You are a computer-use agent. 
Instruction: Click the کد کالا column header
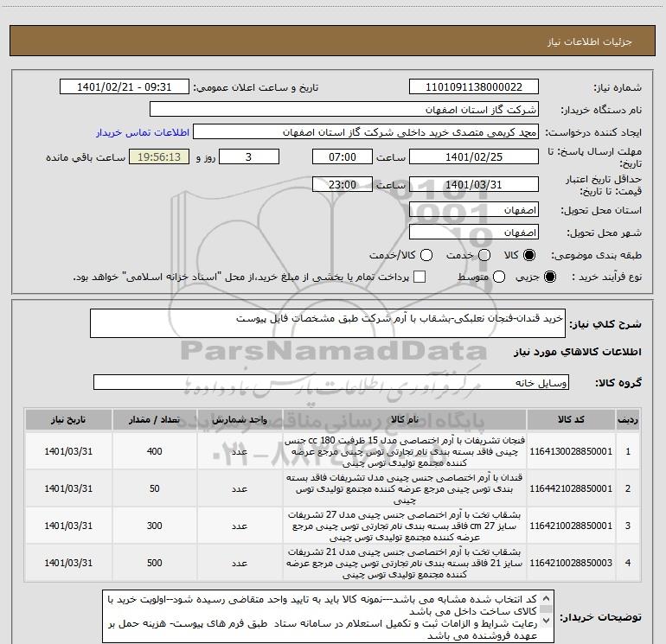click(571, 419)
